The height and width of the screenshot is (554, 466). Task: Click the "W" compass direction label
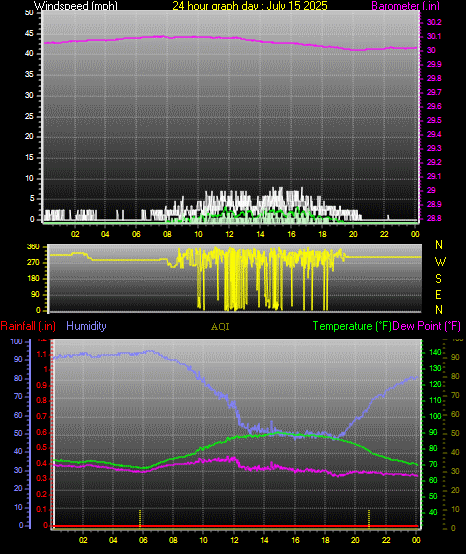pyautogui.click(x=440, y=262)
